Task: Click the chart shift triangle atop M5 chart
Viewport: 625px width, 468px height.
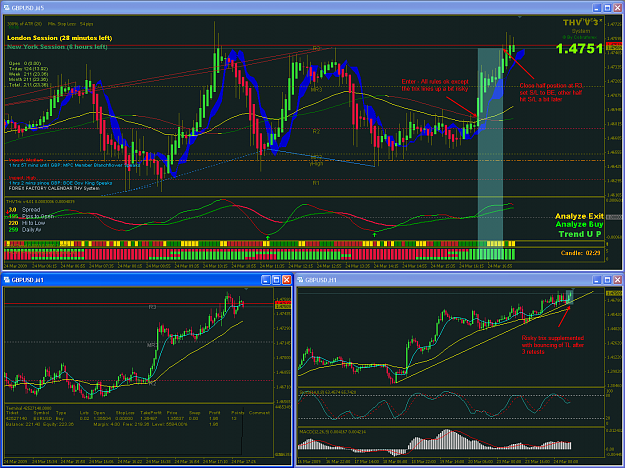Action: [519, 17]
